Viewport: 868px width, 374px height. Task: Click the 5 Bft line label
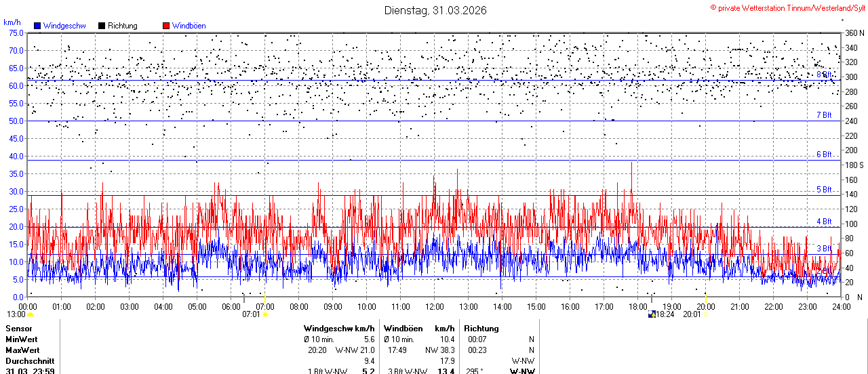(x=824, y=190)
